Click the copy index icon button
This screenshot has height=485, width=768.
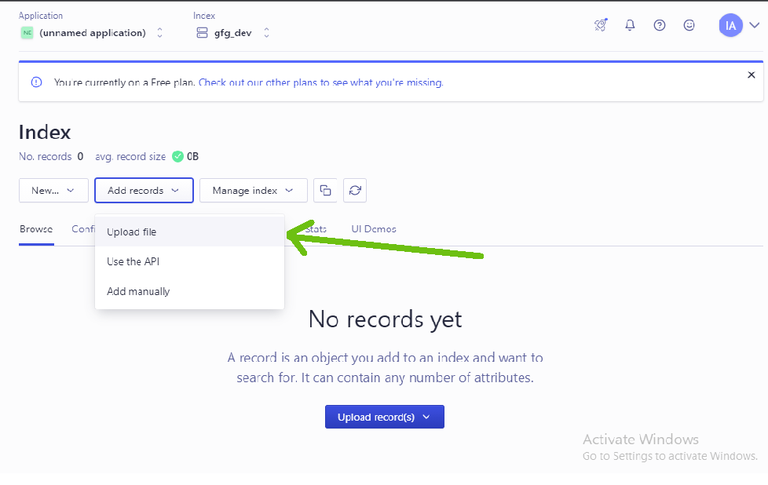click(x=325, y=190)
